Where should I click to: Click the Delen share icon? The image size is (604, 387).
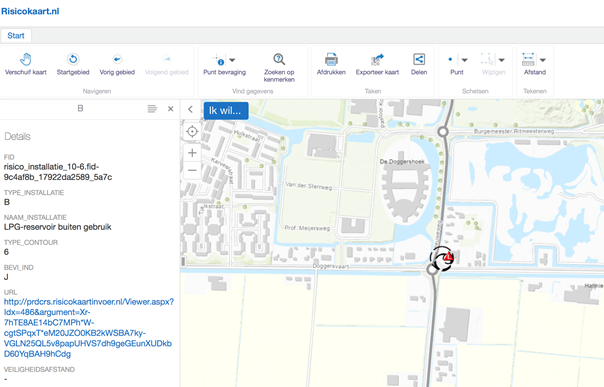[x=419, y=59]
